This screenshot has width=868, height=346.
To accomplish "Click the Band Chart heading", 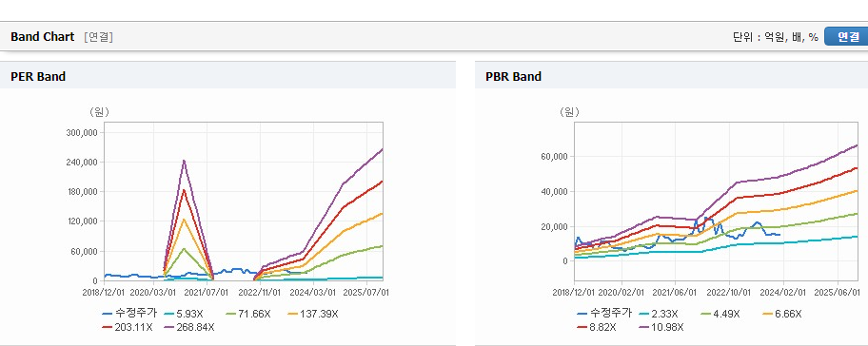I will coord(42,36).
